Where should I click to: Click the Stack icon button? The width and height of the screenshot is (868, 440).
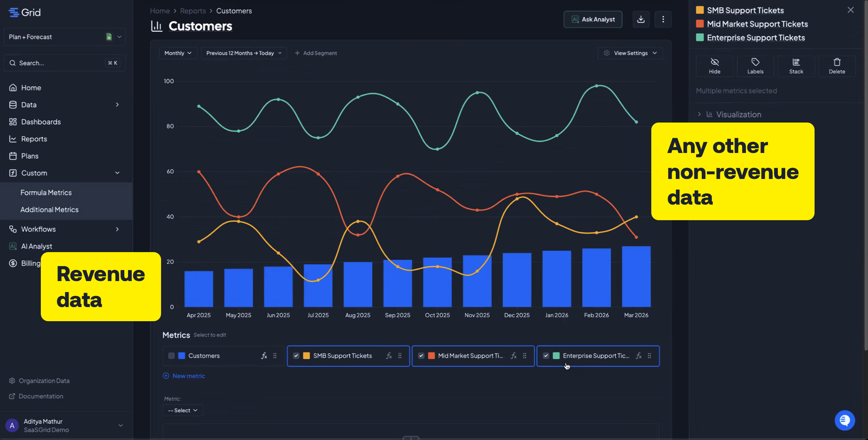[796, 66]
